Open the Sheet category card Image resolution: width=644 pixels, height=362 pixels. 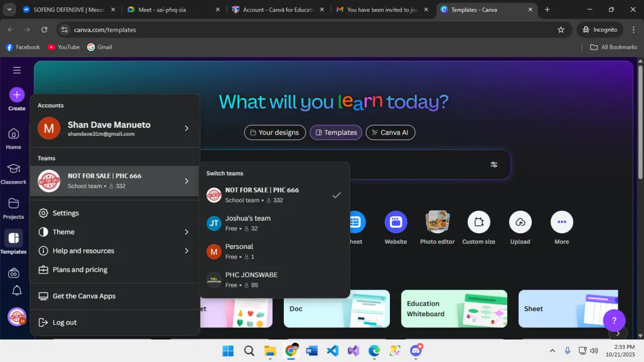coord(568,309)
